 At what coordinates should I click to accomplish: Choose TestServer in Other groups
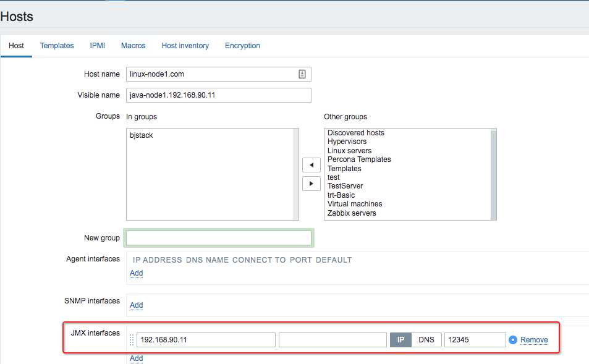[345, 186]
